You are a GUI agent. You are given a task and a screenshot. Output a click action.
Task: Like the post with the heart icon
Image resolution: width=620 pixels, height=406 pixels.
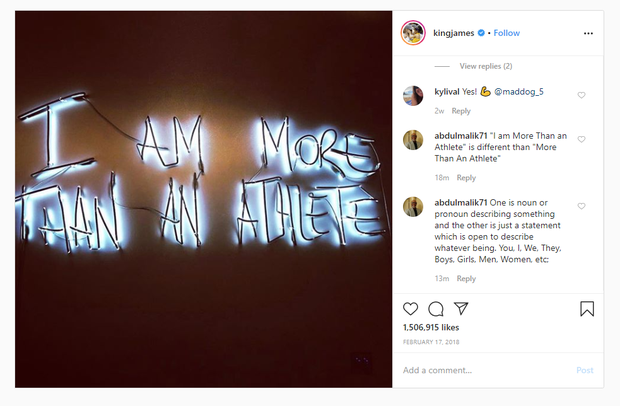(410, 309)
